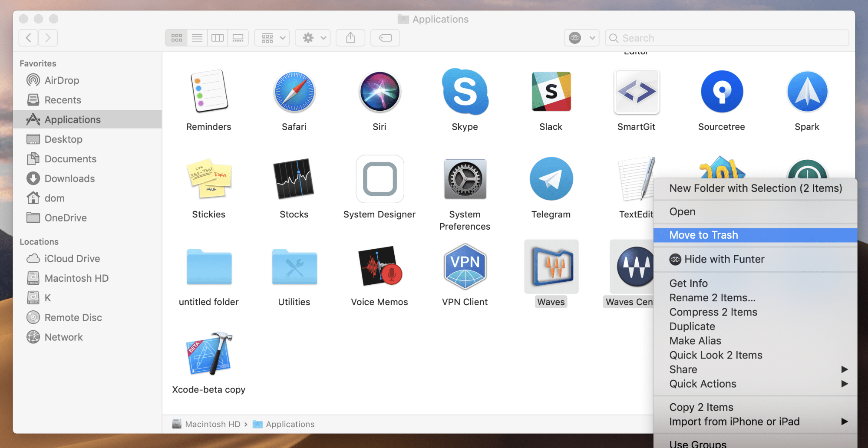Select Get Info from context menu
868x448 pixels.
pos(688,283)
